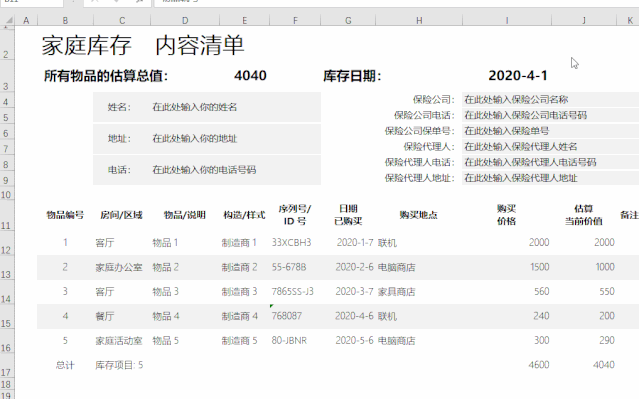
Task: Click the 姓名 input field placeholder
Action: click(x=194, y=107)
